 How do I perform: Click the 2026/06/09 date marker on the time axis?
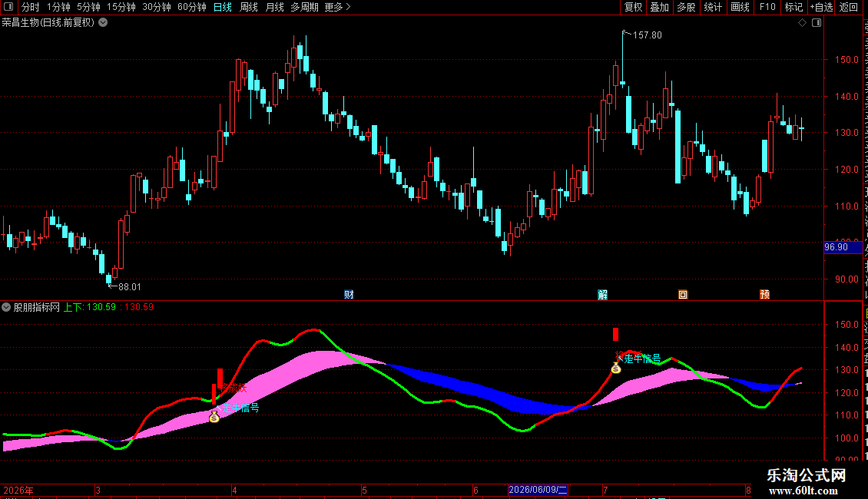coord(538,490)
